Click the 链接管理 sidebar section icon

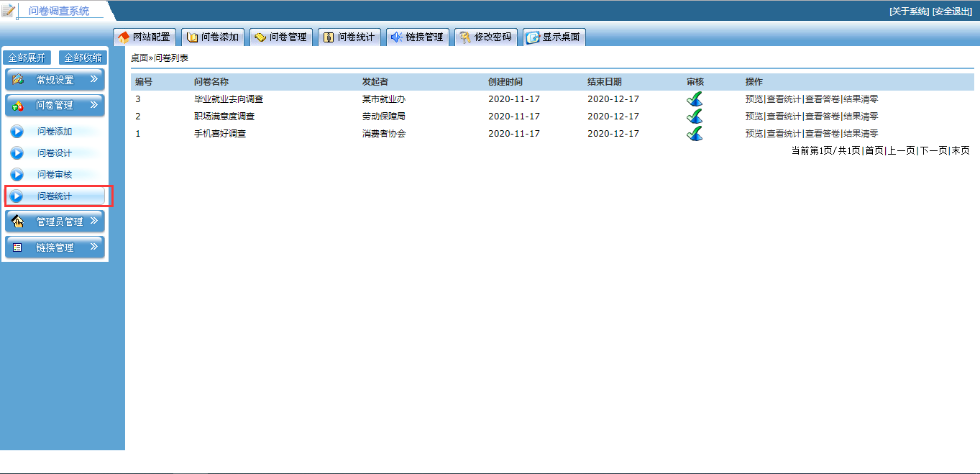(x=18, y=247)
